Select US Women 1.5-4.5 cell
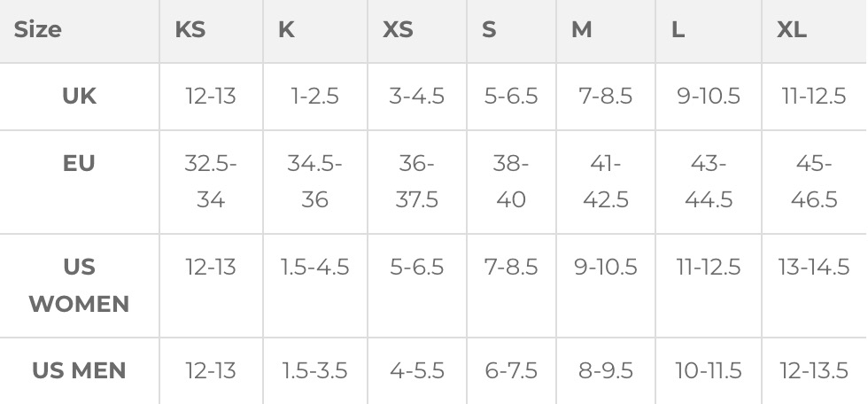 pyautogui.click(x=314, y=267)
